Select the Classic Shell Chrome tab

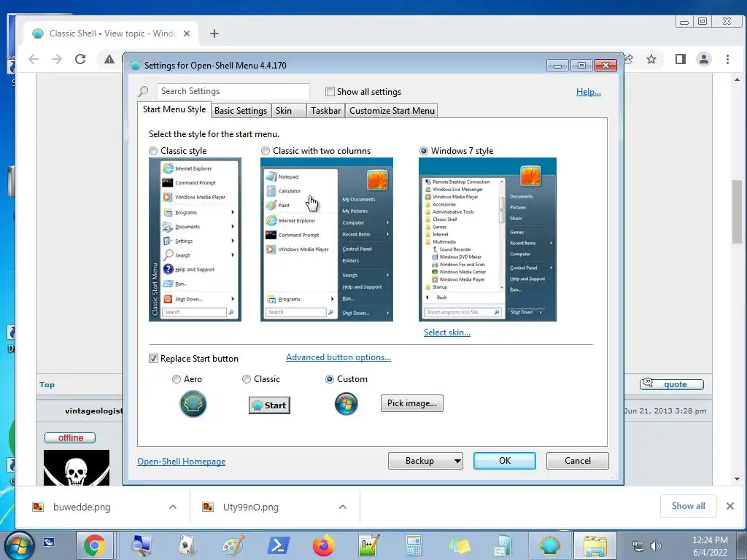coord(112,34)
